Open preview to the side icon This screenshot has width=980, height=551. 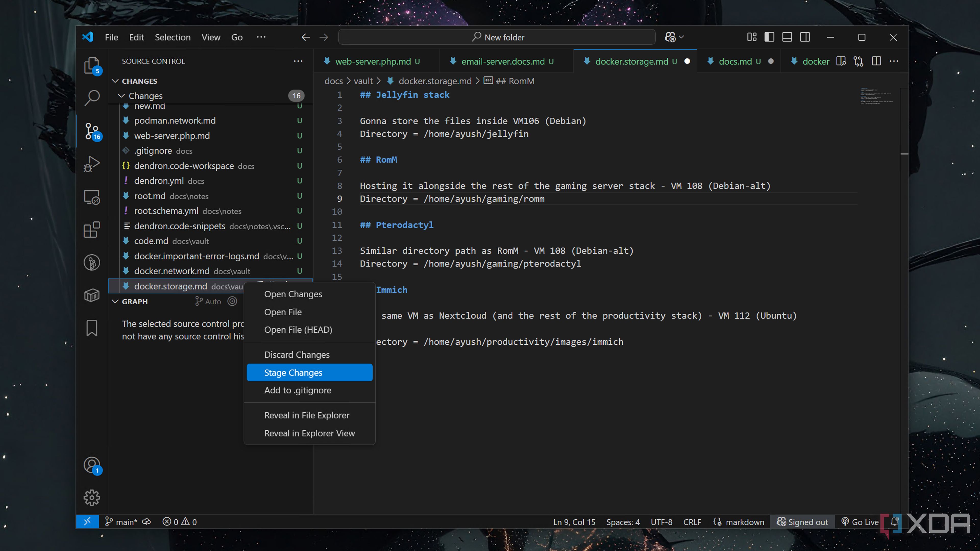[x=841, y=61]
